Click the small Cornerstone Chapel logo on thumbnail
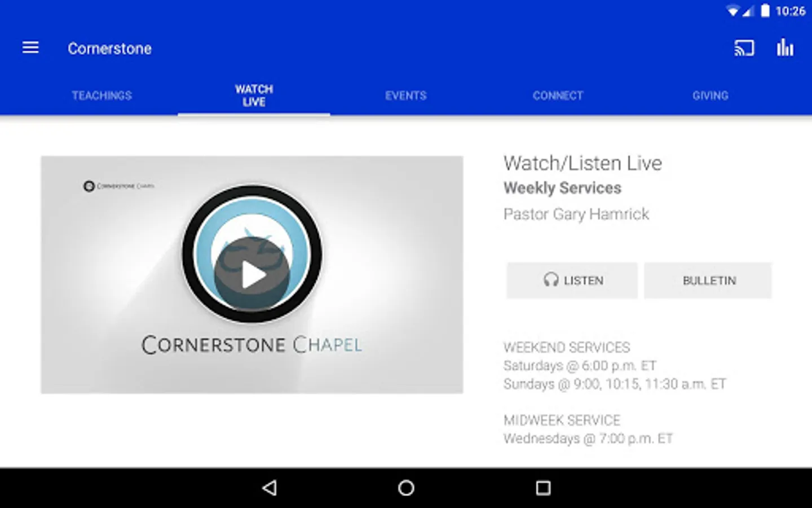 click(x=118, y=186)
